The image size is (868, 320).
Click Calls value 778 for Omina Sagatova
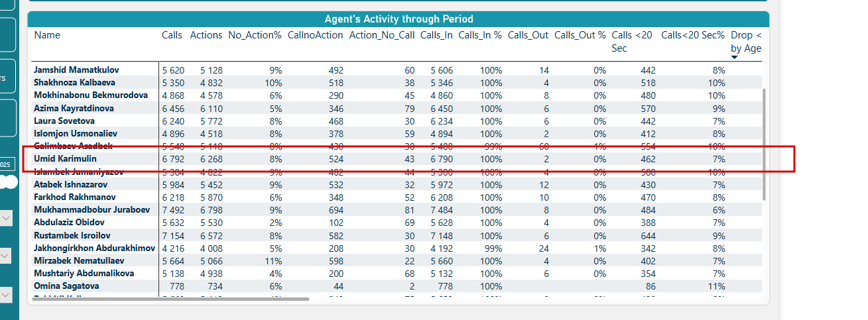(177, 286)
